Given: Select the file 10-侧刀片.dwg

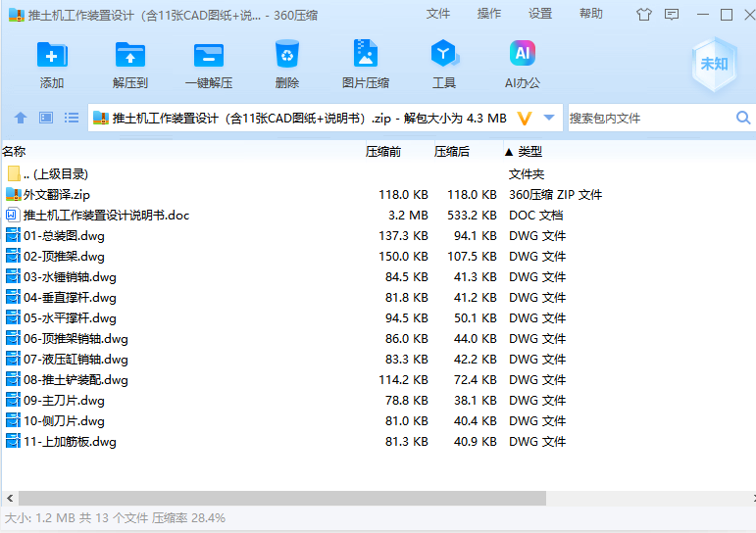Looking at the screenshot, I should [x=64, y=421].
